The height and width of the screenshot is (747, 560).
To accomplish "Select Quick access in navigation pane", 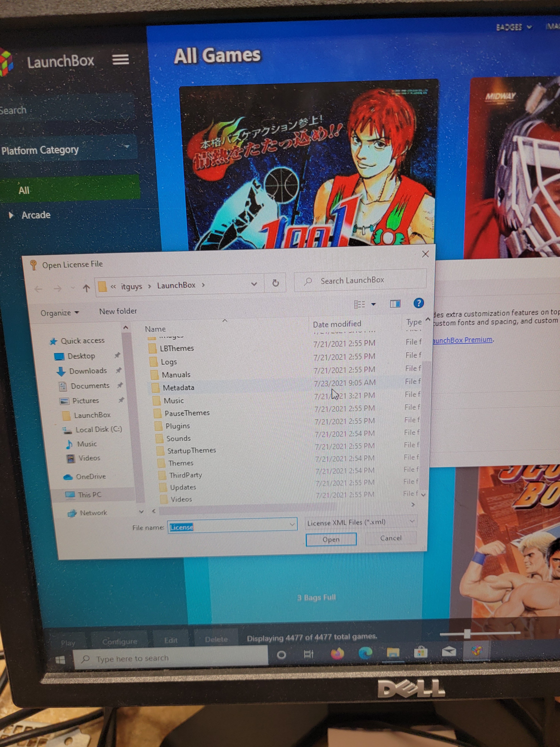I will pos(82,341).
